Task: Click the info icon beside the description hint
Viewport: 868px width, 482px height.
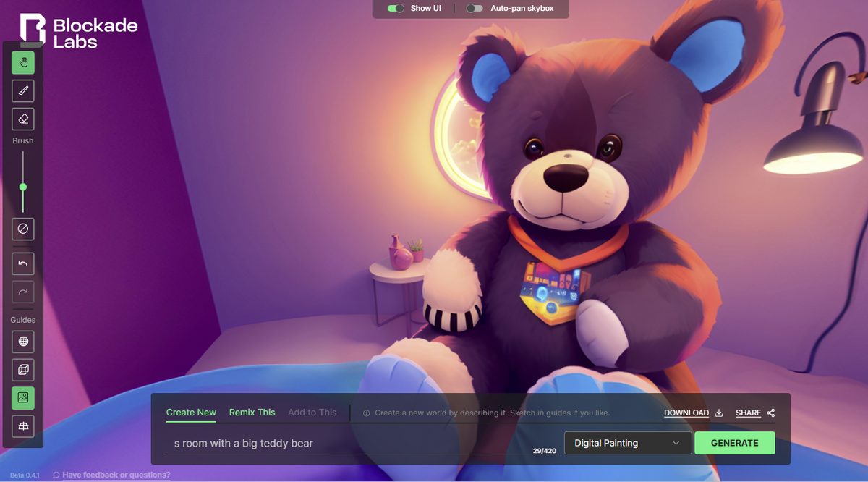Action: pyautogui.click(x=367, y=413)
